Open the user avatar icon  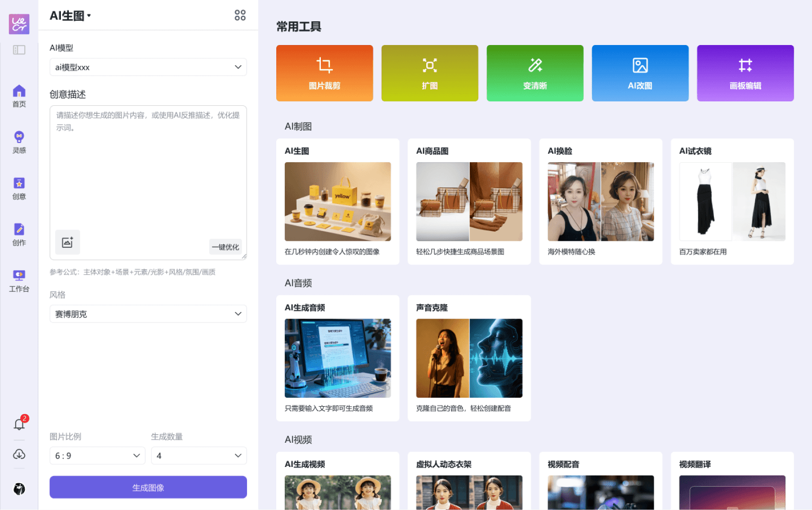pos(19,489)
